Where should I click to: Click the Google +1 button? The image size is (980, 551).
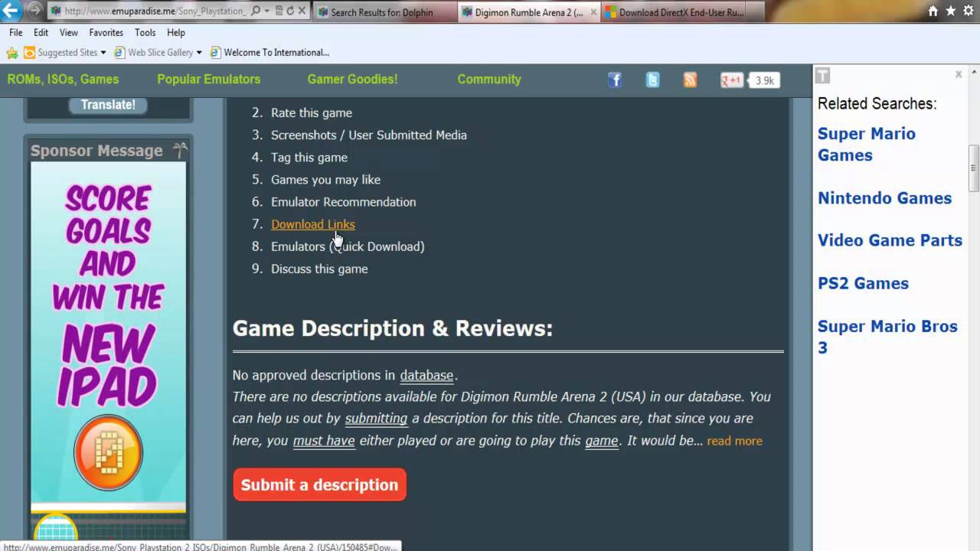click(732, 80)
